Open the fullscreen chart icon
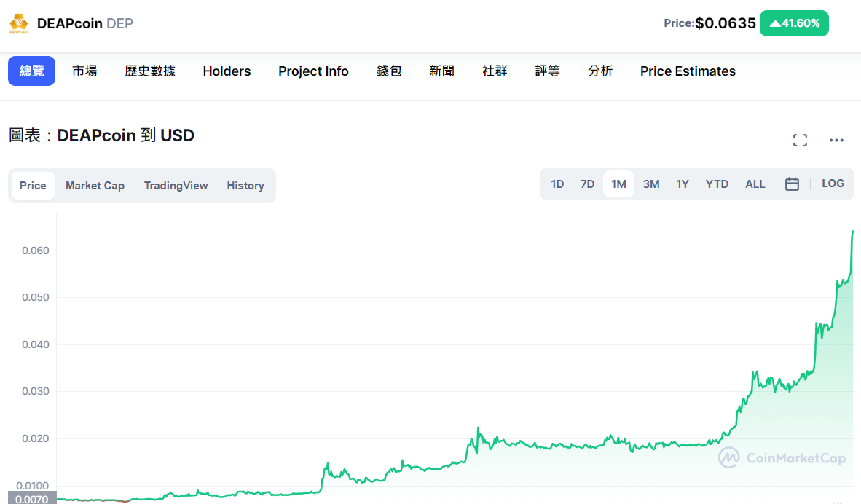The height and width of the screenshot is (504, 861). (800, 140)
